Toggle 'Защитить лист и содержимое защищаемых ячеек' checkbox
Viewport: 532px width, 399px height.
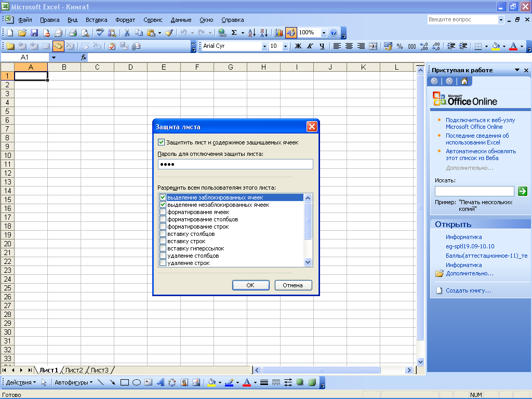162,142
